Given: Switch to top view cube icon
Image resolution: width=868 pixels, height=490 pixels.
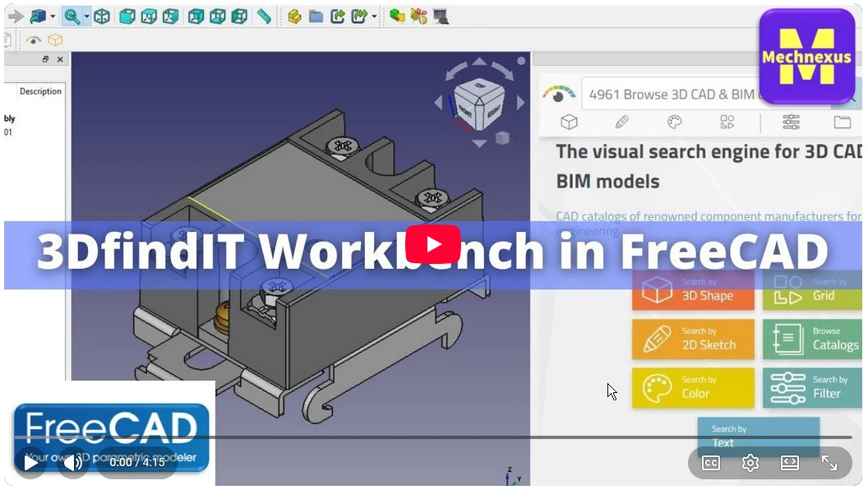Looking at the screenshot, I should (x=149, y=16).
